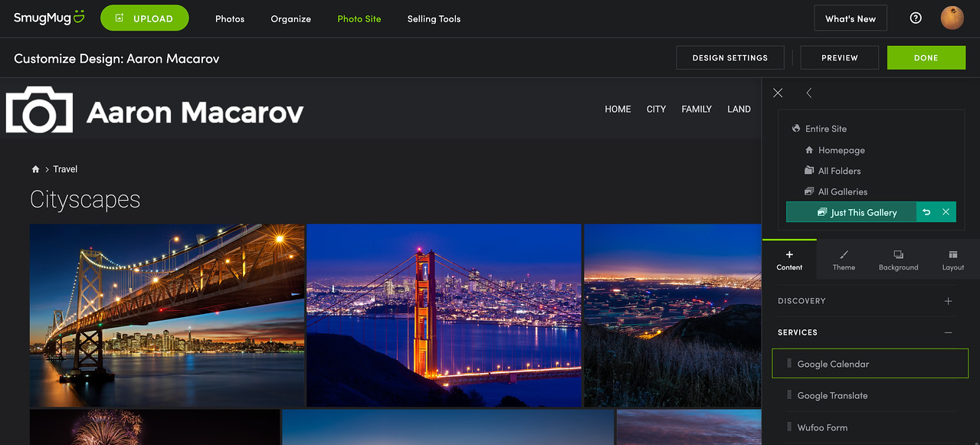Grab the Wufoo Form drag handle
980x445 pixels.
point(789,427)
